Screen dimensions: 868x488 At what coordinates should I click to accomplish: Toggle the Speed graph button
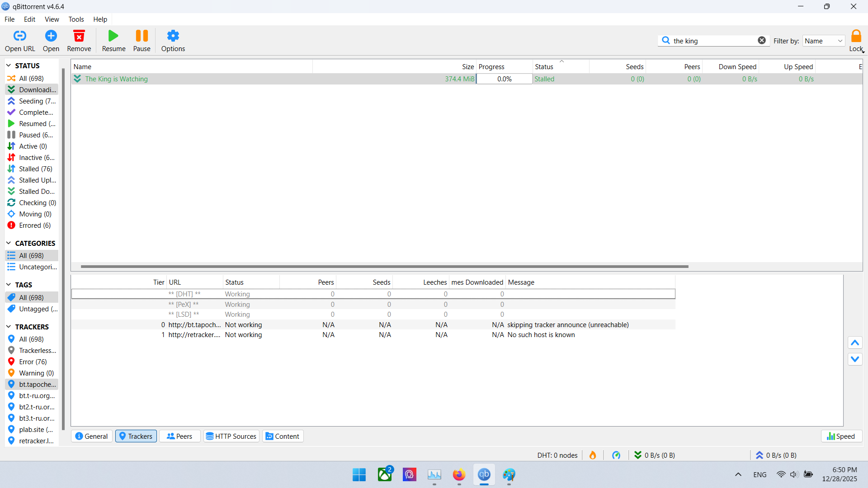tap(841, 436)
